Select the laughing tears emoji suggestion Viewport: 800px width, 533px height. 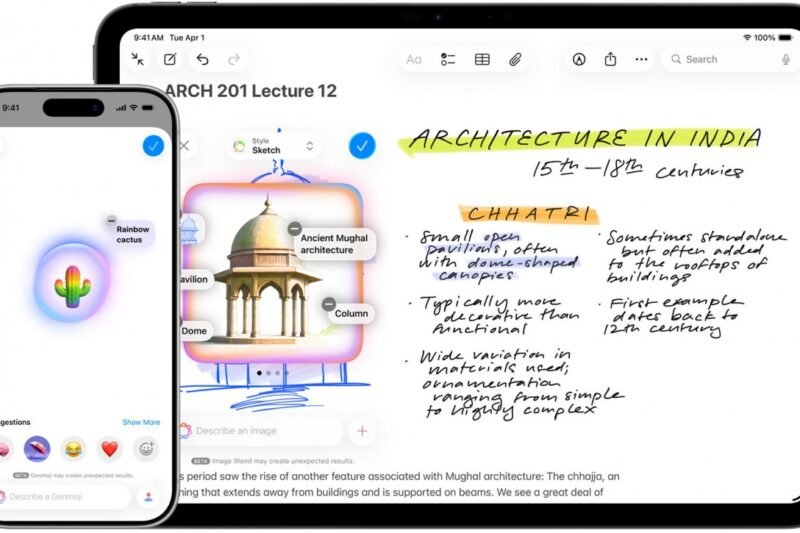pos(73,449)
